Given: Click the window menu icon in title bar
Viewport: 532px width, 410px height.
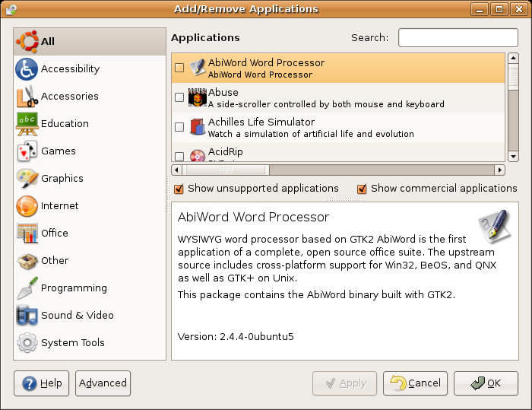Looking at the screenshot, I should tap(11, 9).
